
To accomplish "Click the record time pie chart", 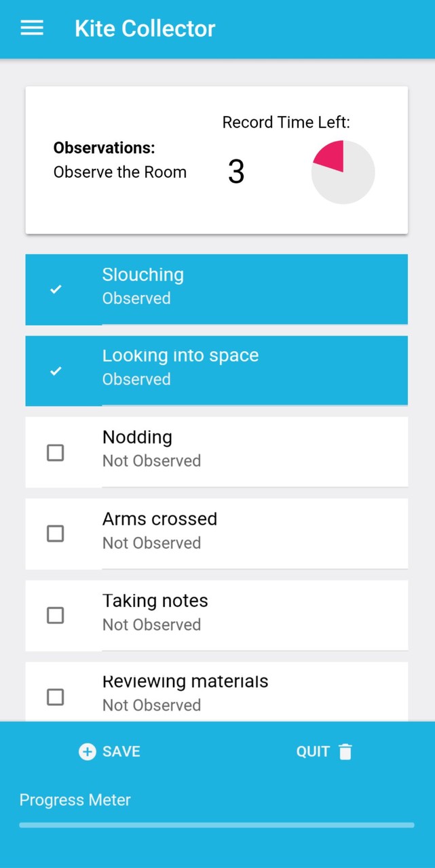I will (x=343, y=172).
